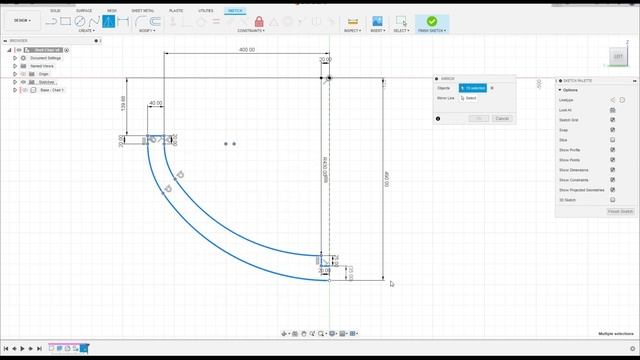Open Viewports layout icon

point(353,334)
